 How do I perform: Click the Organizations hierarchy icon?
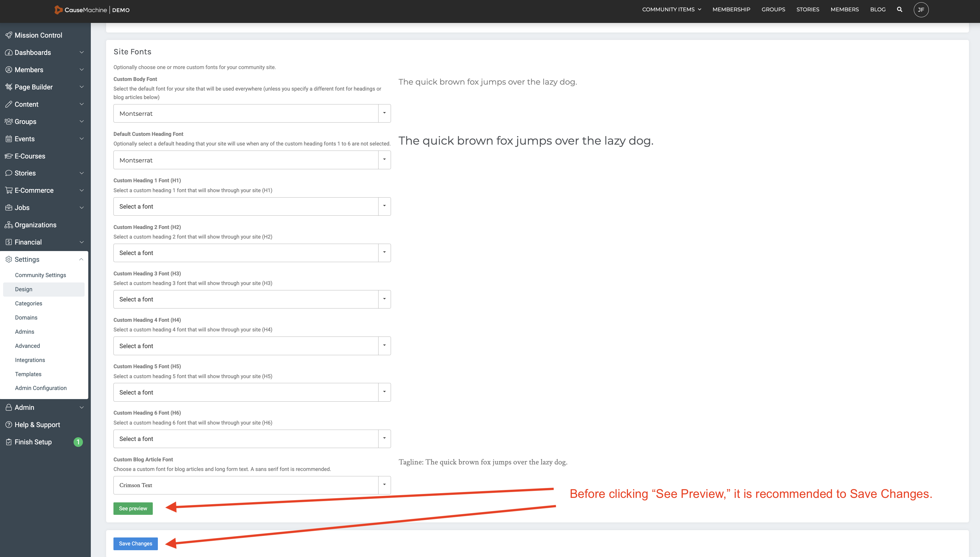tap(8, 225)
